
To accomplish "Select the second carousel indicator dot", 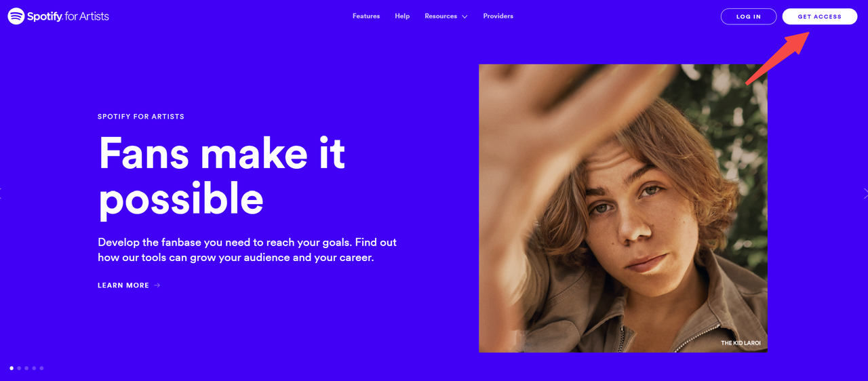I will coord(19,368).
